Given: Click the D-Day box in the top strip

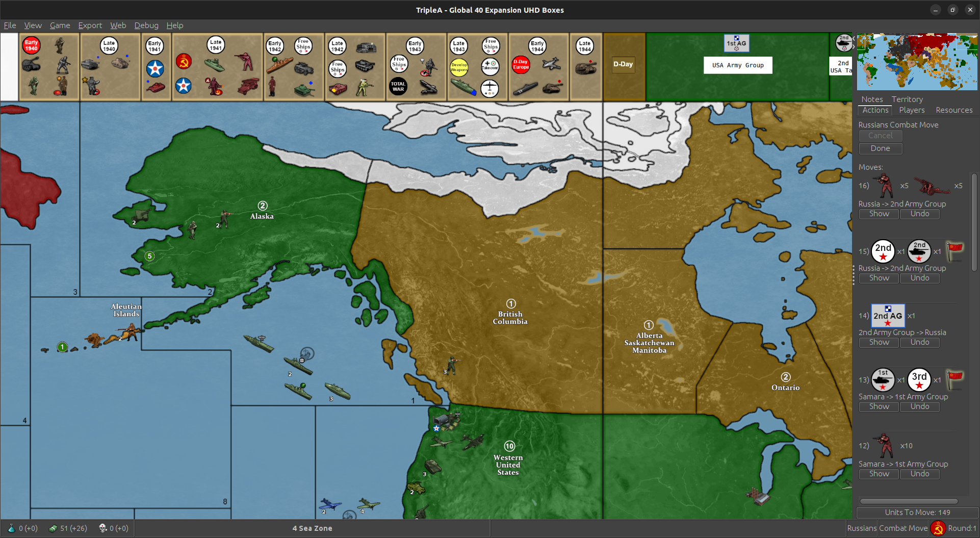Looking at the screenshot, I should pyautogui.click(x=623, y=64).
